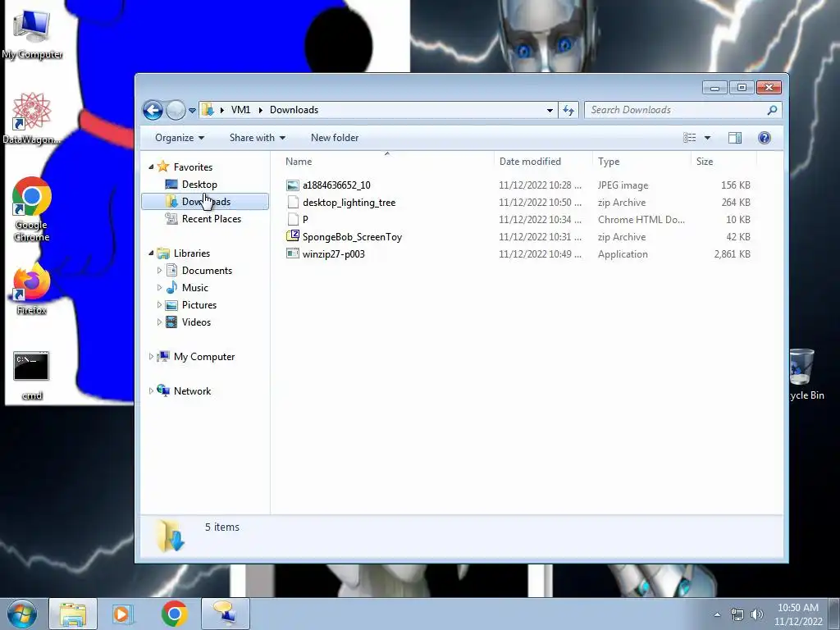This screenshot has width=840, height=630.
Task: Open Chrome from the taskbar
Action: tap(174, 614)
